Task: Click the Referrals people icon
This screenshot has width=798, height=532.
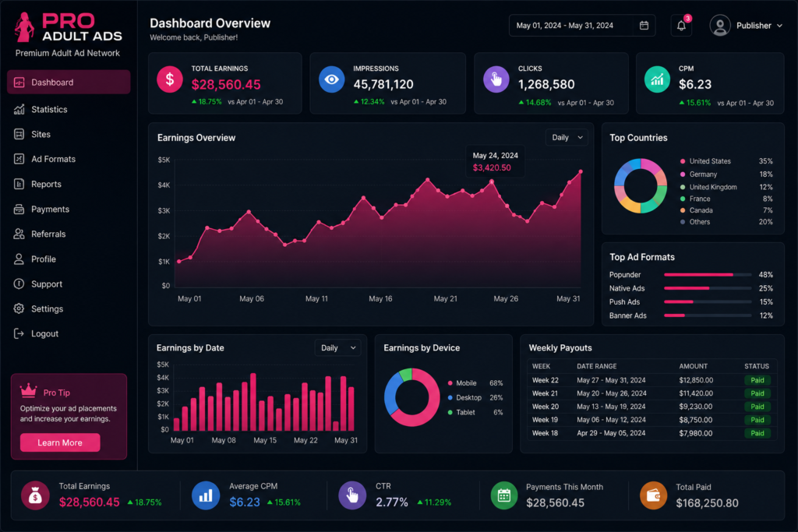Action: coord(19,234)
